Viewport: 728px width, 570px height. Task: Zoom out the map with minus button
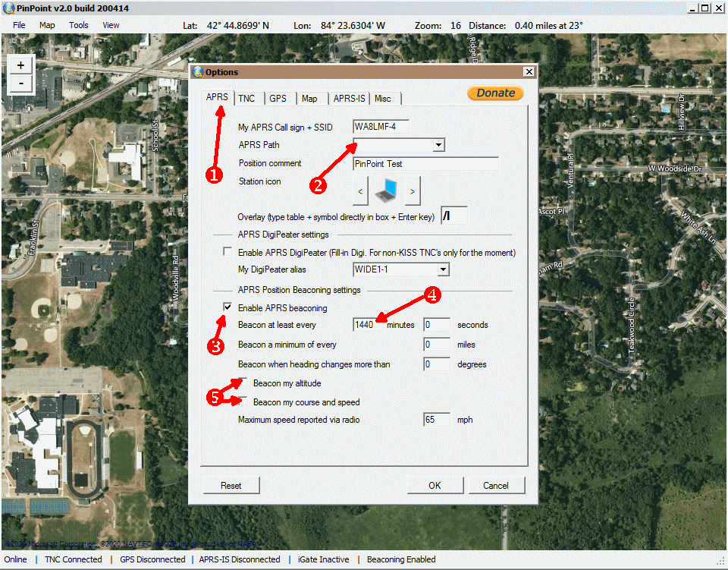(21, 83)
